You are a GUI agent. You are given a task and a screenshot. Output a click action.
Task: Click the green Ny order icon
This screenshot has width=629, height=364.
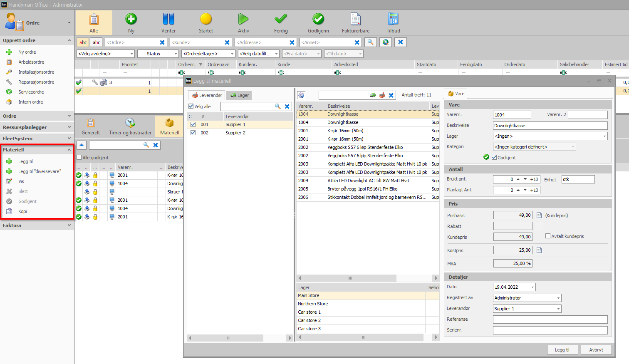(131, 19)
